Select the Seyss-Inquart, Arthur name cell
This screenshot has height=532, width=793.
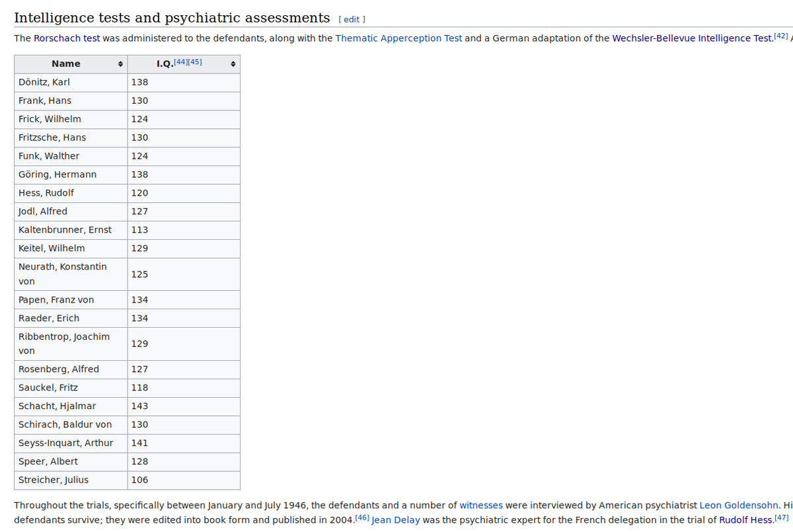(71, 444)
